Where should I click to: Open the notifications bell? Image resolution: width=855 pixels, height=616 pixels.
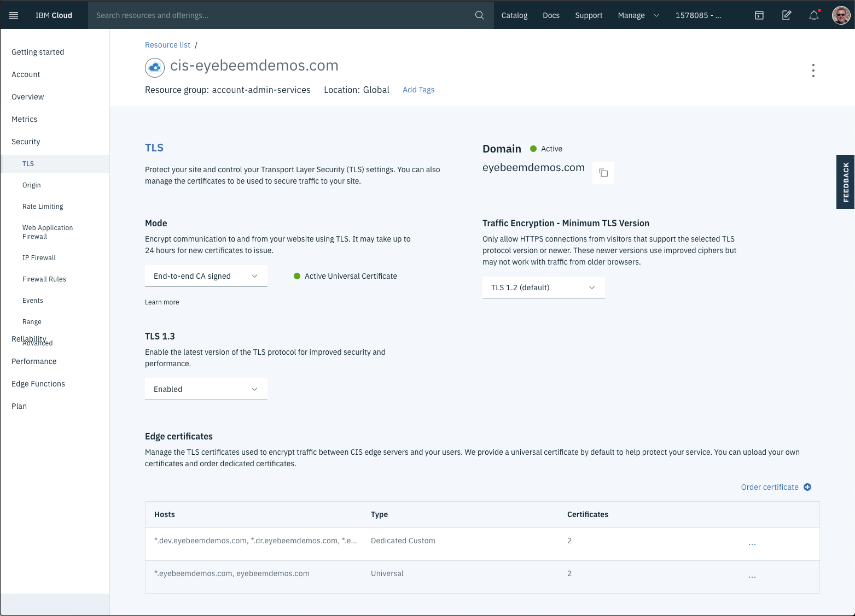coord(814,15)
